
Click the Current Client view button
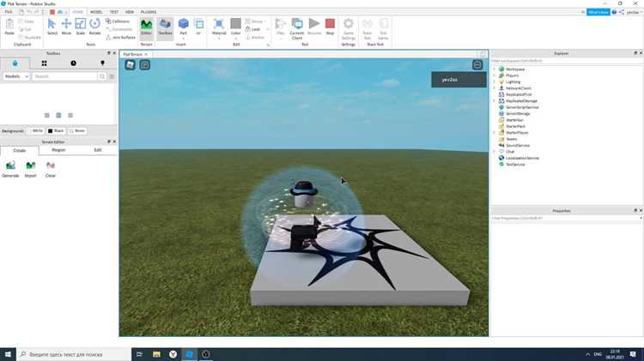click(297, 28)
